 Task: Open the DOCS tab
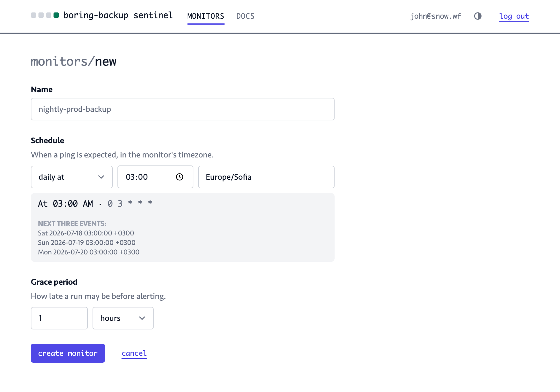(x=246, y=16)
